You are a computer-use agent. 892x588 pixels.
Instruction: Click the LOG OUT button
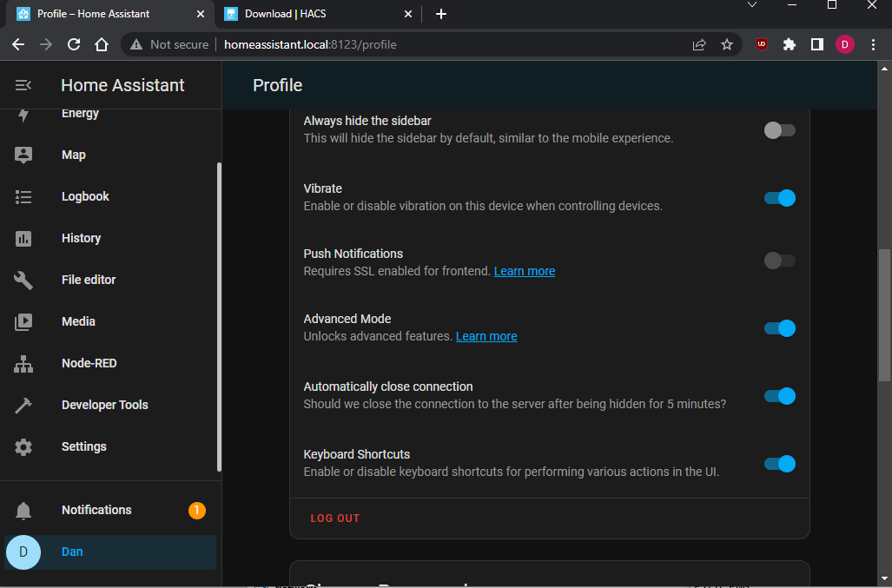click(x=335, y=518)
